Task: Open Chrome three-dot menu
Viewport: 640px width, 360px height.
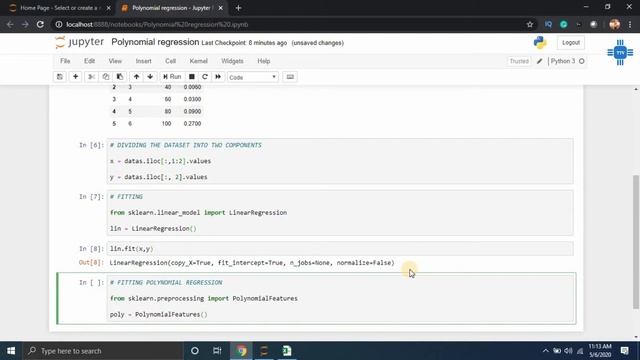Action: click(x=630, y=24)
